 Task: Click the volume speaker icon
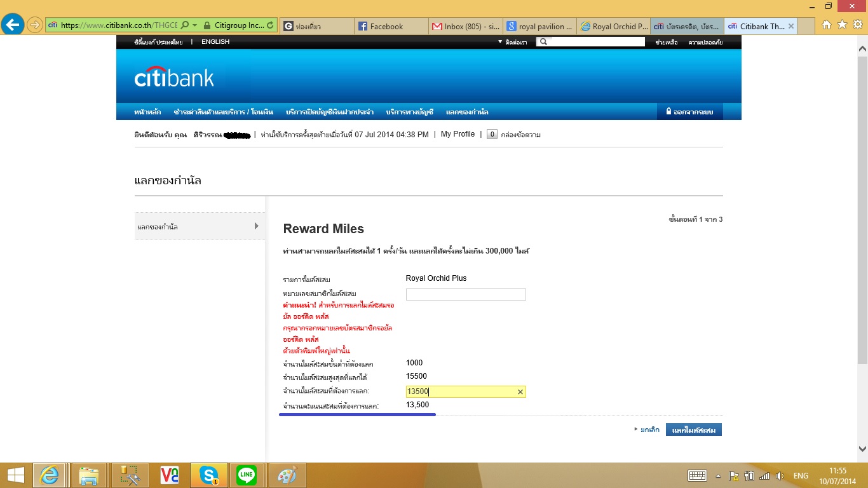tap(780, 476)
